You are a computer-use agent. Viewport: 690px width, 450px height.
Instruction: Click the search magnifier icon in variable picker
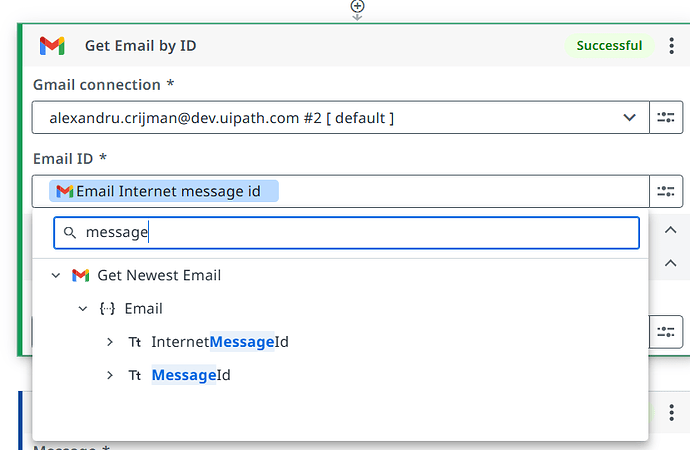pyautogui.click(x=70, y=233)
